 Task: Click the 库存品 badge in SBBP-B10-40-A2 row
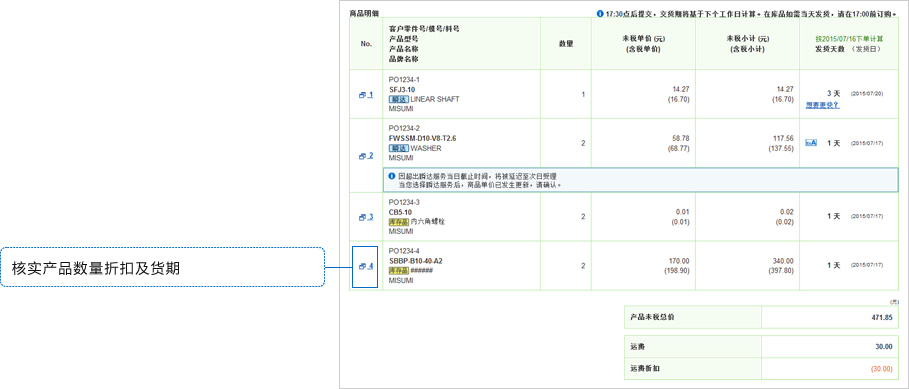(399, 271)
